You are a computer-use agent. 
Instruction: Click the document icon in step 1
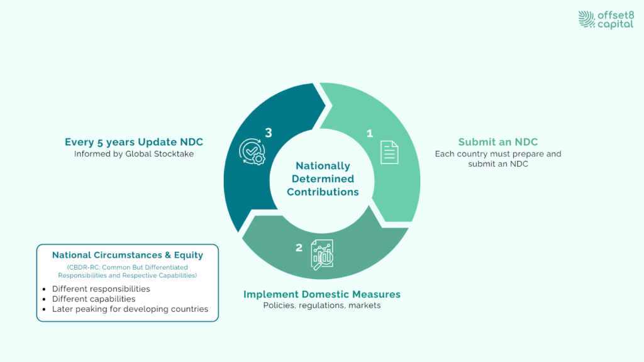(389, 152)
